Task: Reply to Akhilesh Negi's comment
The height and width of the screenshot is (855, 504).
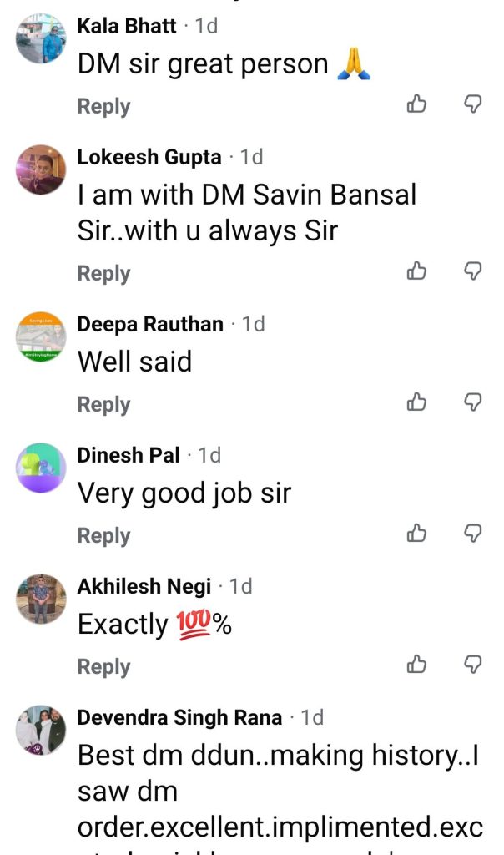Action: (104, 667)
